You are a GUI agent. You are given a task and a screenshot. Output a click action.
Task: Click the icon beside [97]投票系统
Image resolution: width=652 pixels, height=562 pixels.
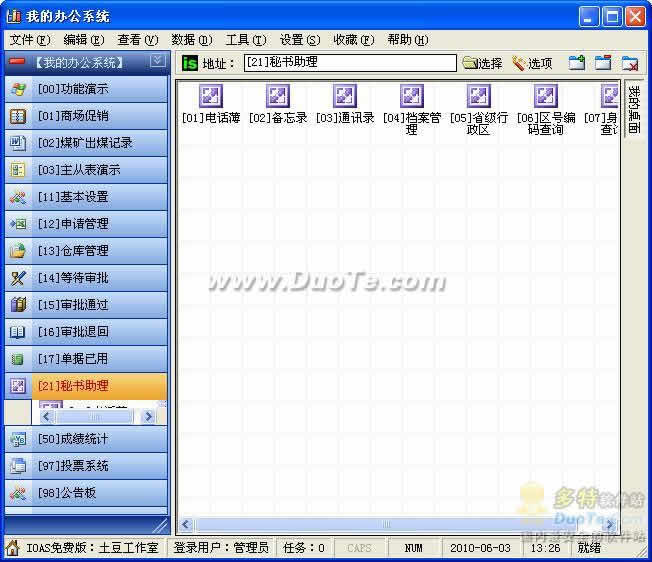(18, 466)
